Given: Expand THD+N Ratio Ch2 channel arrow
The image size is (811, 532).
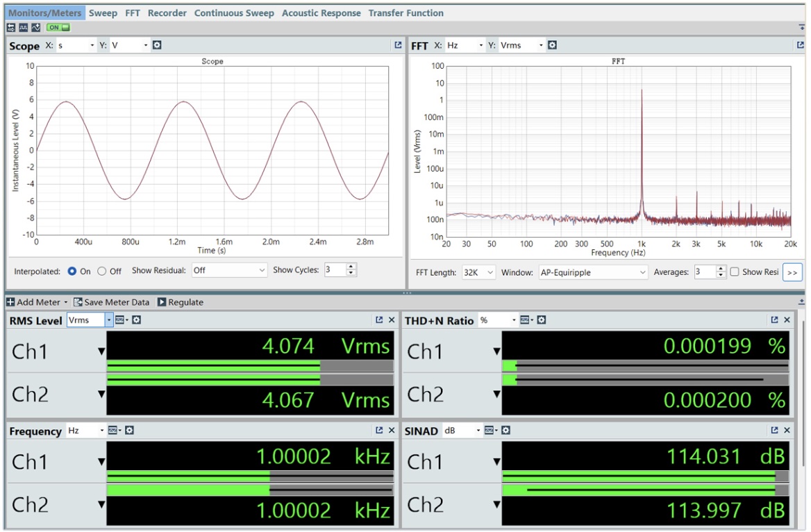Looking at the screenshot, I should point(496,394).
